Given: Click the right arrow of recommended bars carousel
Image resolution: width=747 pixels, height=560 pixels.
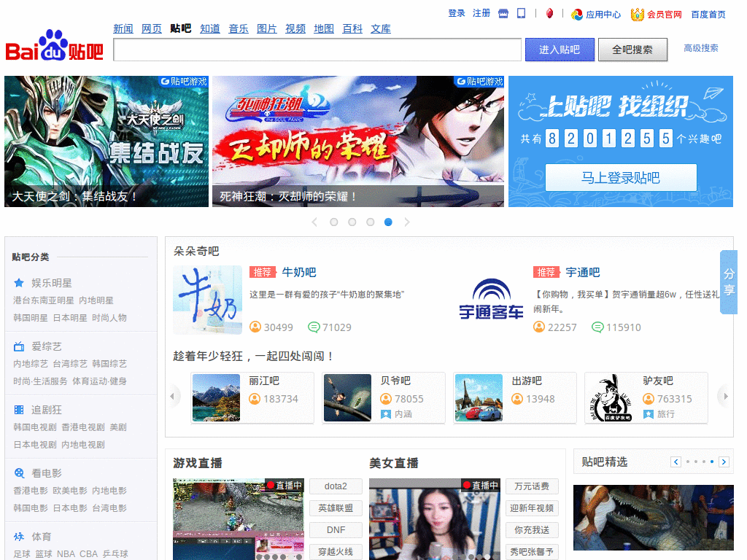Looking at the screenshot, I should tap(724, 396).
